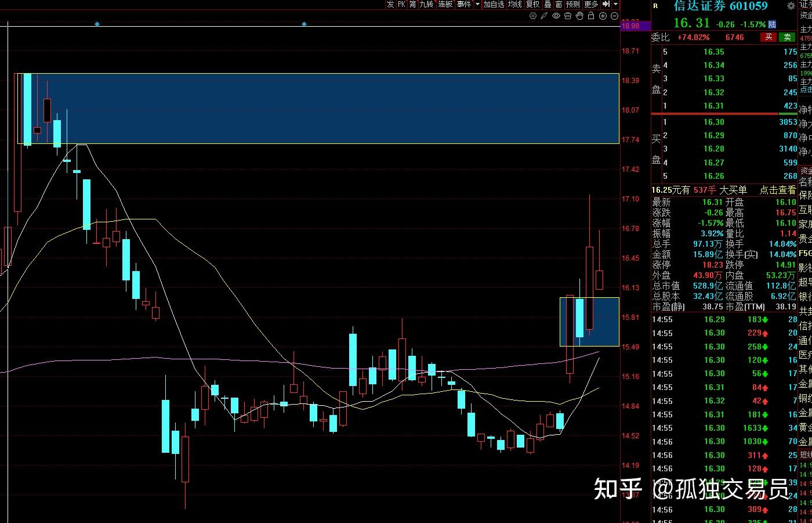Click the skip-to-end arrow icon
Screen dimensions: 812x523
[x=606, y=4]
